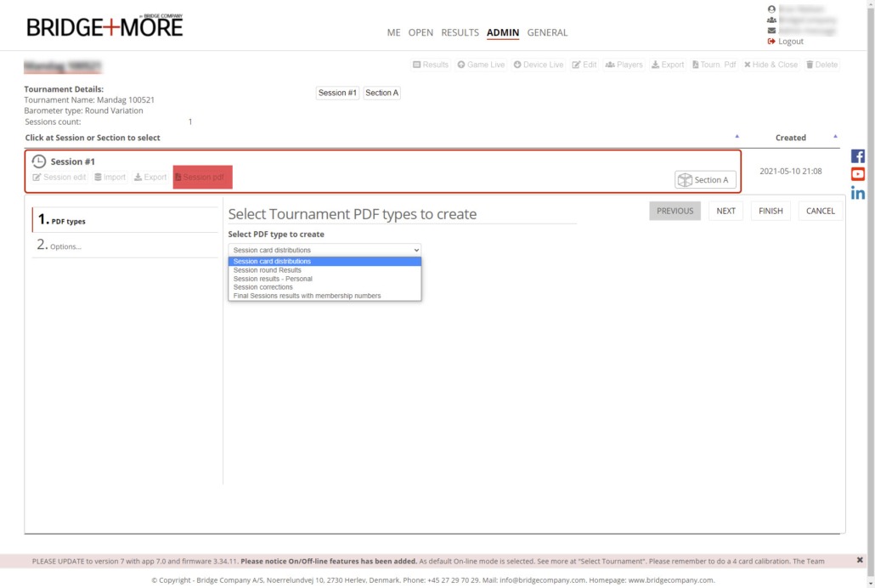Click Tourn. Pdf toolbar button
Viewport: 875px width, 588px height.
[714, 65]
